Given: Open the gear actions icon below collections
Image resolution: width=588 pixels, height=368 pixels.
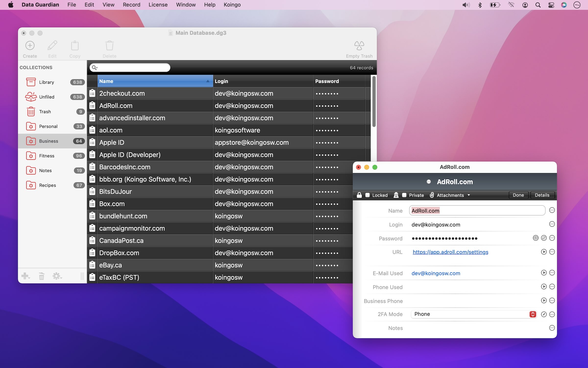Looking at the screenshot, I should click(x=56, y=276).
